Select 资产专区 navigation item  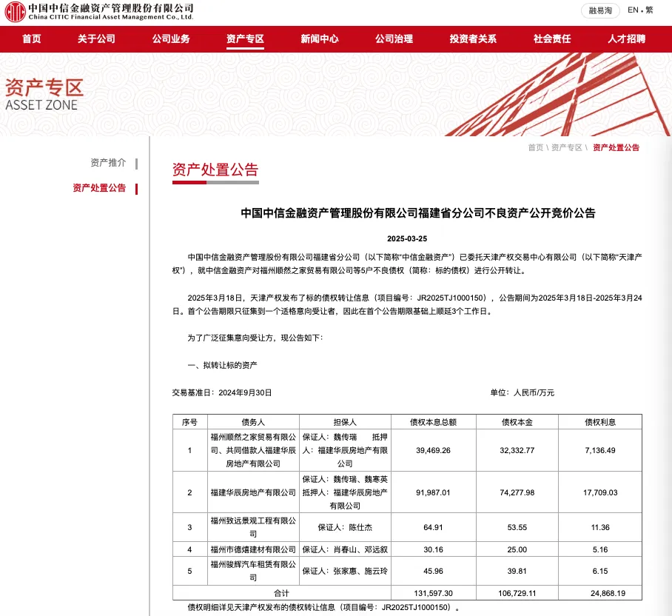[x=245, y=39]
